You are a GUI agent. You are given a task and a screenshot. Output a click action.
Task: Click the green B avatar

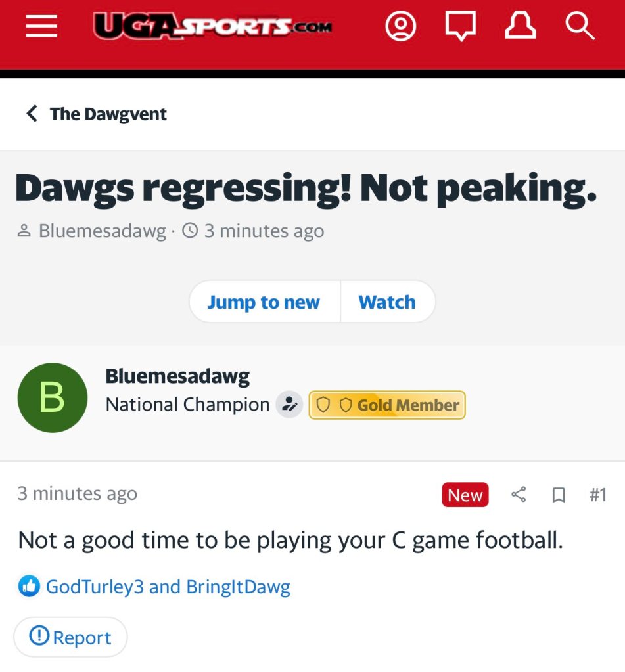pyautogui.click(x=53, y=397)
